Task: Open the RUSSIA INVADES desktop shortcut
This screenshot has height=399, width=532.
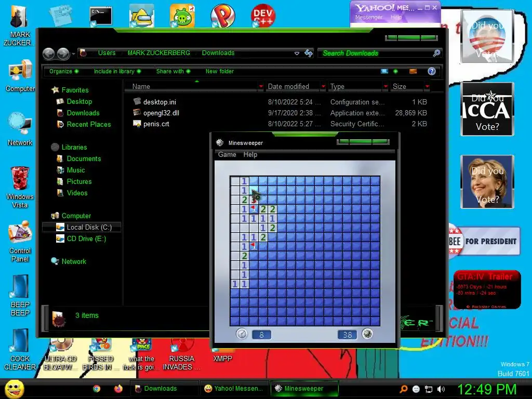Action: [181, 354]
